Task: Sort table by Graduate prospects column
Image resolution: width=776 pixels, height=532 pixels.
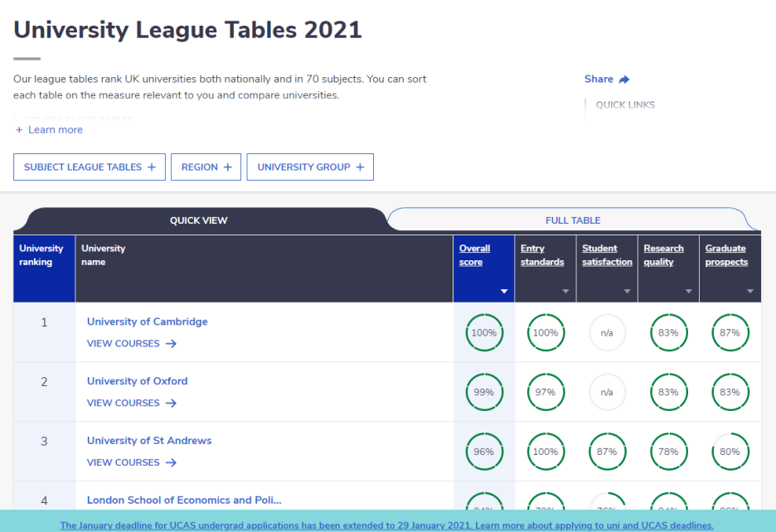Action: pyautogui.click(x=725, y=255)
